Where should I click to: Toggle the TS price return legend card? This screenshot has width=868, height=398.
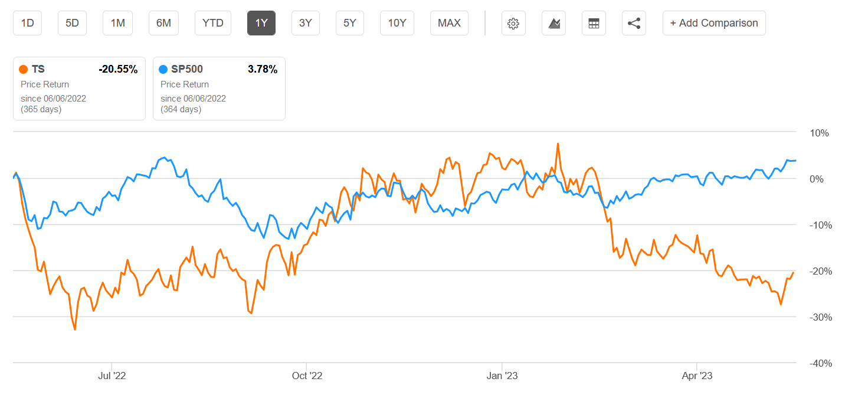[79, 89]
